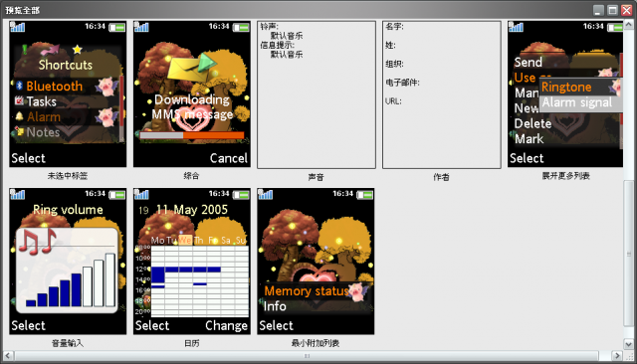Click the envelope icon in Downloading preview

[191, 67]
